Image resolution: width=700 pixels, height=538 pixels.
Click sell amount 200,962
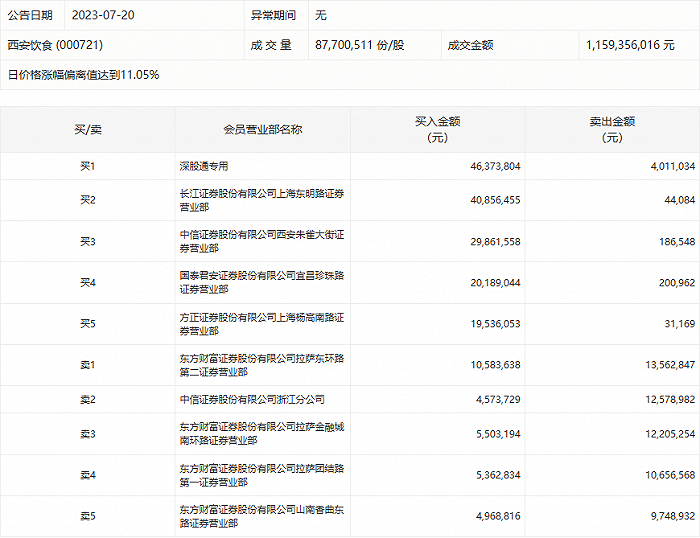pyautogui.click(x=677, y=283)
